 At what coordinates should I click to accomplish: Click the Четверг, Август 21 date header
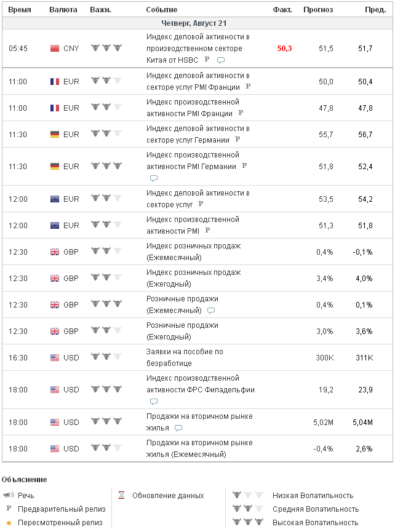tap(197, 23)
